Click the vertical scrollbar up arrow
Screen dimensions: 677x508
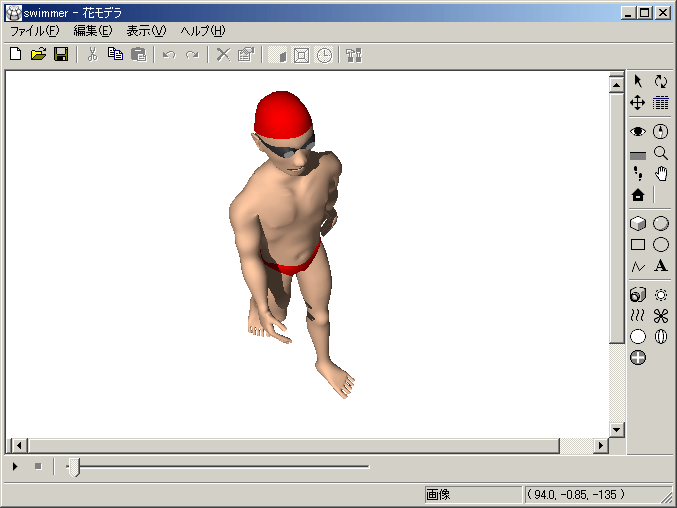(617, 85)
